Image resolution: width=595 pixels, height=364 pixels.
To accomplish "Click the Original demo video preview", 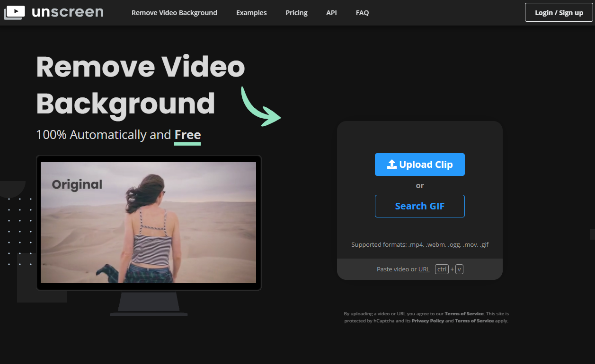I will tap(148, 223).
